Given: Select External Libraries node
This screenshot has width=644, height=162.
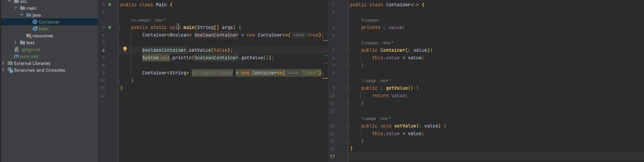Looking at the screenshot, I should click(32, 63).
